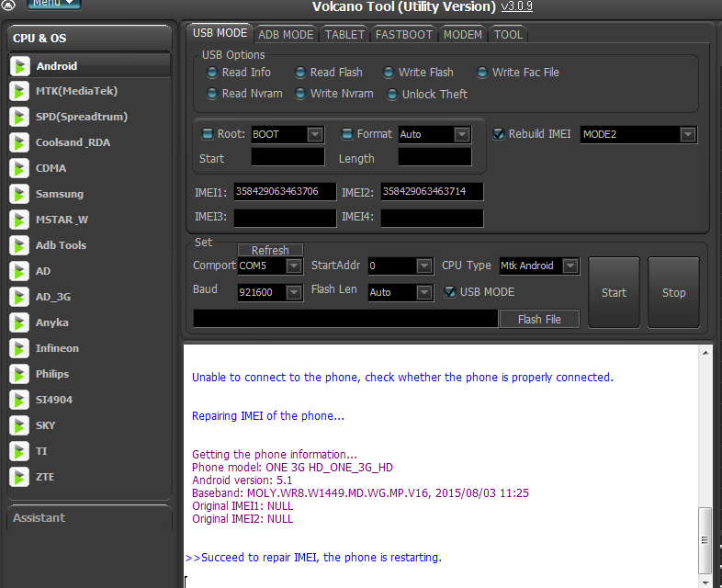The height and width of the screenshot is (588, 722).
Task: Switch to the MODEM tab
Action: tap(463, 35)
